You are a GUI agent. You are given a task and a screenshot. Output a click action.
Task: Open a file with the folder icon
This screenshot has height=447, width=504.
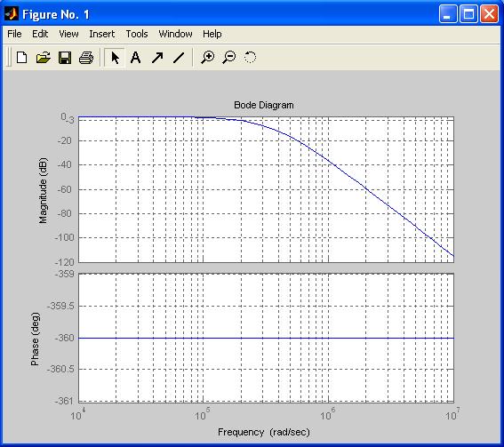43,58
